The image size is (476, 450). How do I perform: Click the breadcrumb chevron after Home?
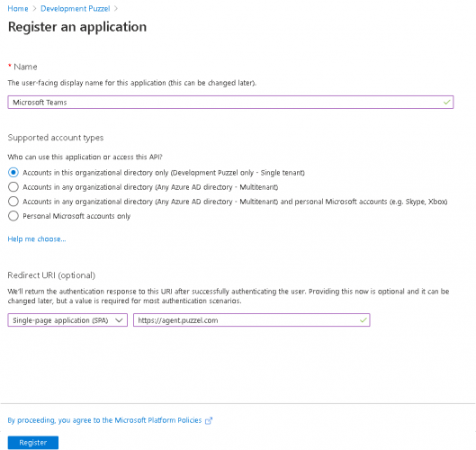[34, 8]
